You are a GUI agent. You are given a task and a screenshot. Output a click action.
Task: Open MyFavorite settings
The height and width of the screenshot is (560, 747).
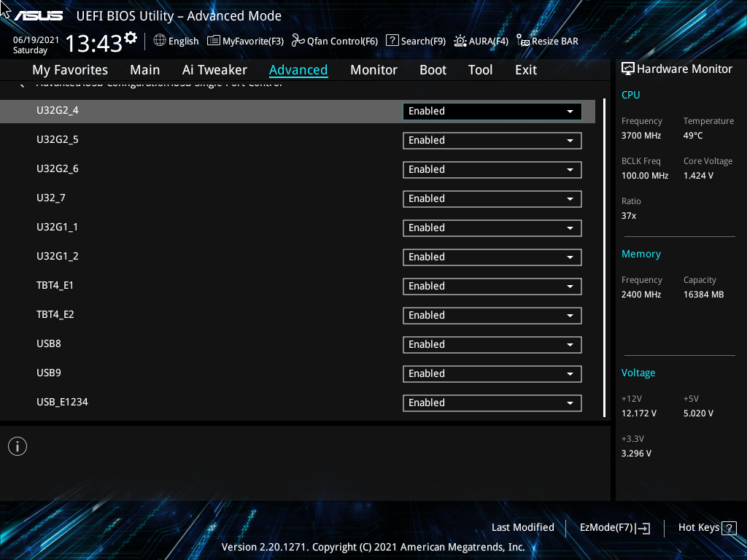click(244, 41)
